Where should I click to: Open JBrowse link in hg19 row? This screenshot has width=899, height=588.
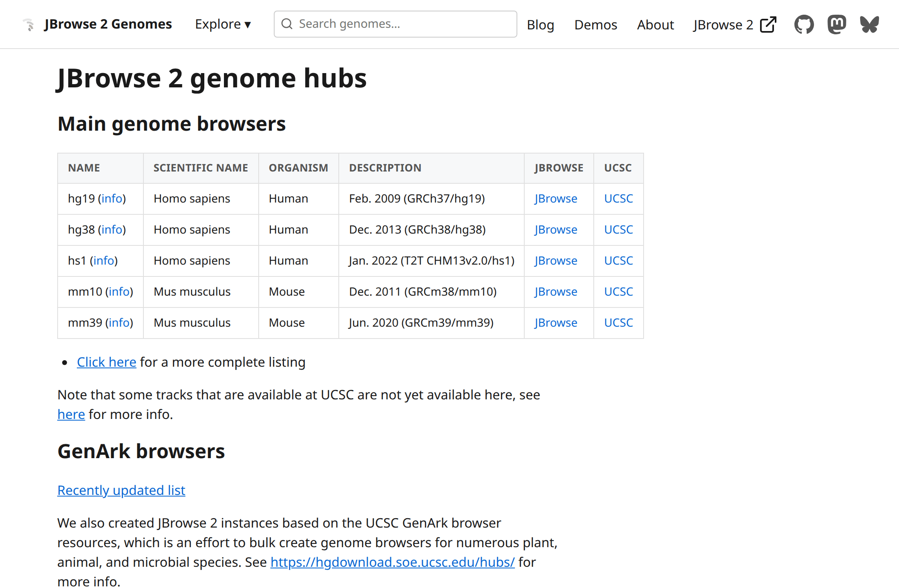[x=556, y=198]
